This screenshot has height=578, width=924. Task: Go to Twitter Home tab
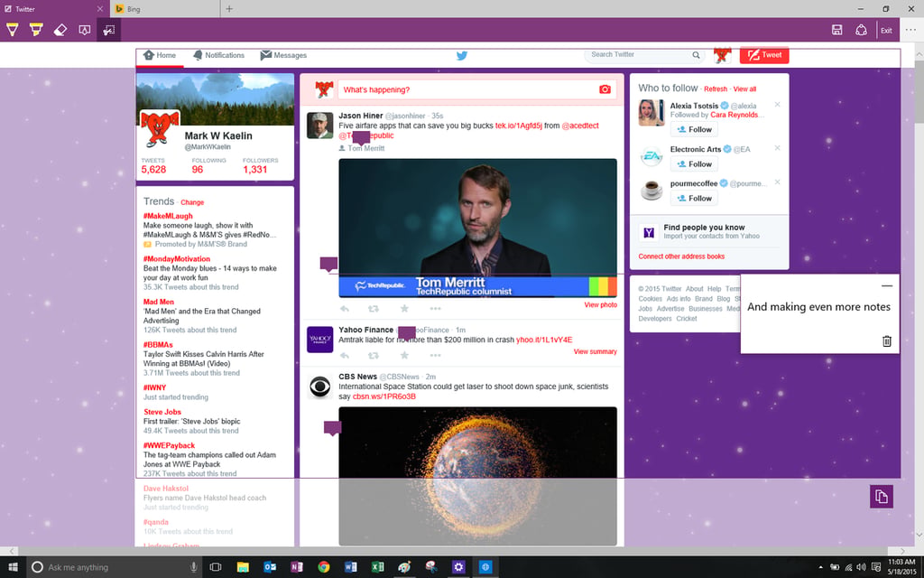pos(160,55)
